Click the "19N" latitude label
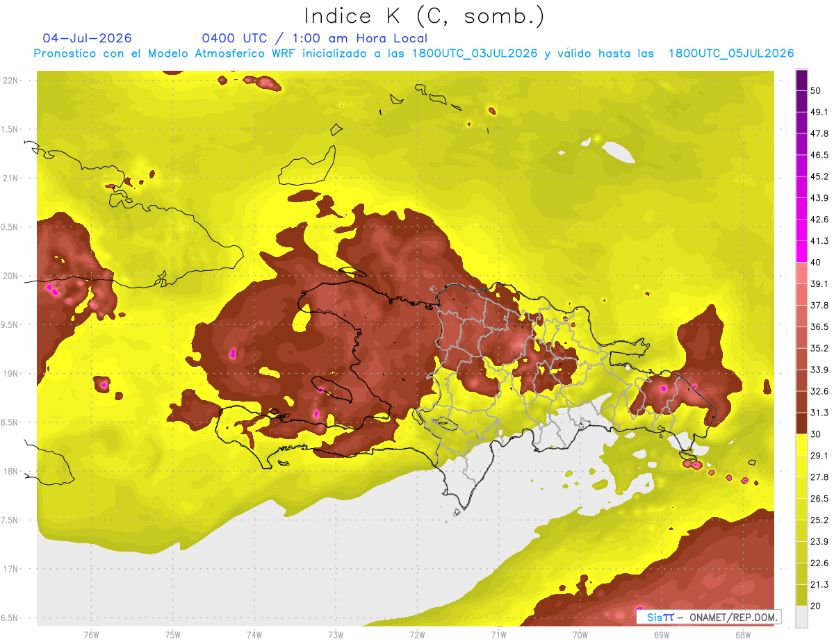 (x=10, y=373)
